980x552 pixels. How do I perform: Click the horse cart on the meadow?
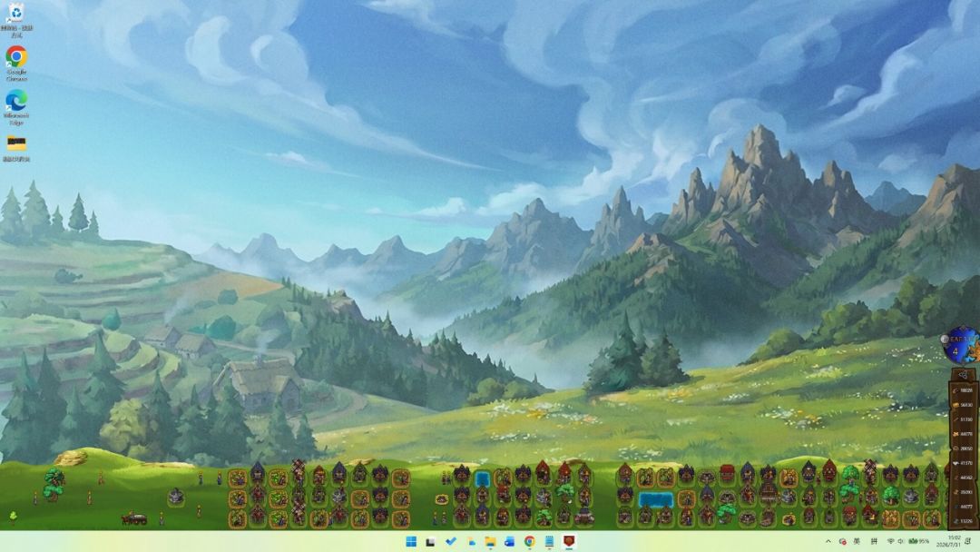(133, 518)
